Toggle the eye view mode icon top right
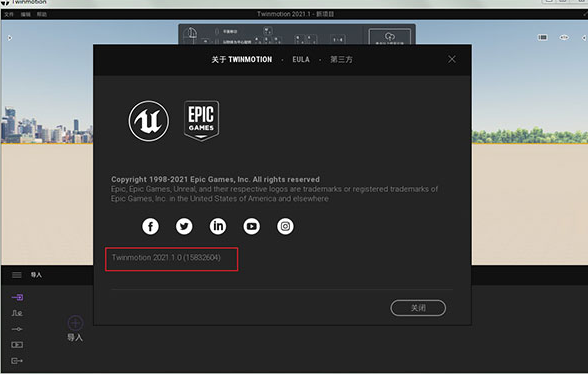 coord(564,38)
